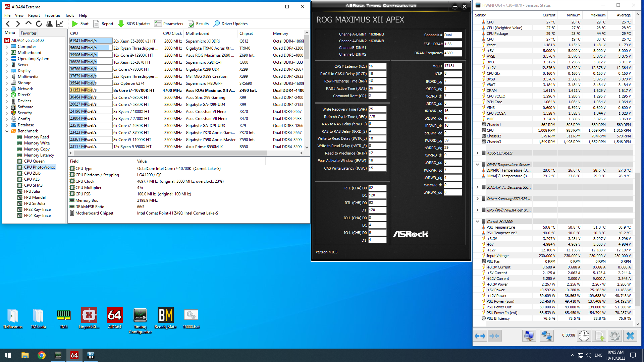
Task: Expand the Motherboard tree node
Action: pos(7,53)
